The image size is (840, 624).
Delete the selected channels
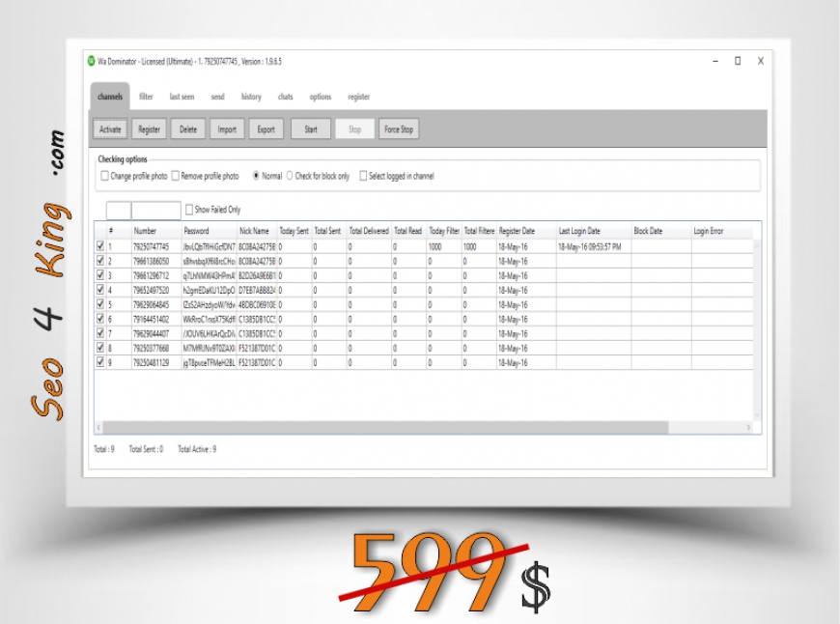[187, 129]
